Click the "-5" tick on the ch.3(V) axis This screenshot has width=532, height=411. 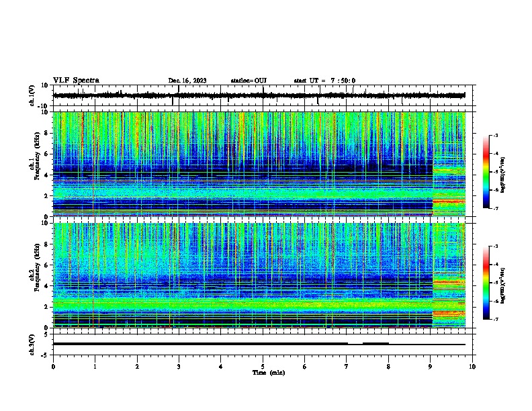point(46,355)
